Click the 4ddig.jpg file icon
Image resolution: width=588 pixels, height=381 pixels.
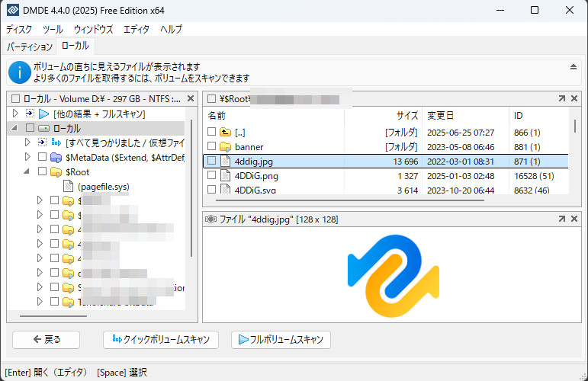tap(225, 161)
